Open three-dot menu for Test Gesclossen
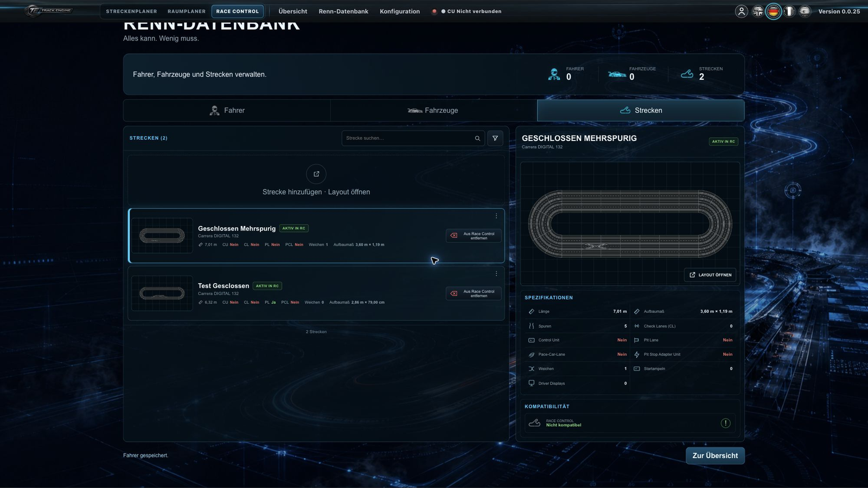The height and width of the screenshot is (488, 868). 496,274
